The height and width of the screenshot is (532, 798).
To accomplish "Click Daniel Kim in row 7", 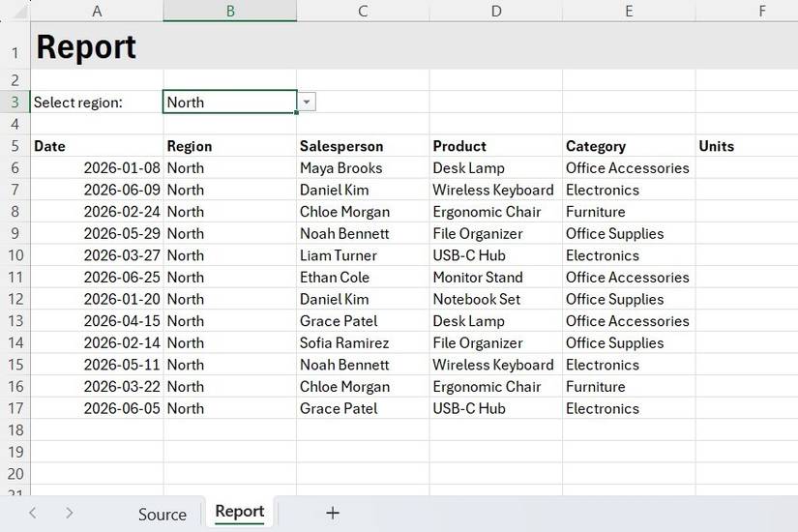I will coord(363,190).
